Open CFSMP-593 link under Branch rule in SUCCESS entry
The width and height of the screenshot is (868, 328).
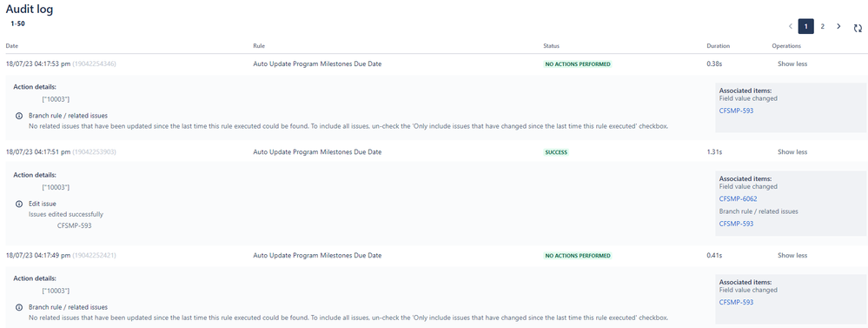[736, 224]
